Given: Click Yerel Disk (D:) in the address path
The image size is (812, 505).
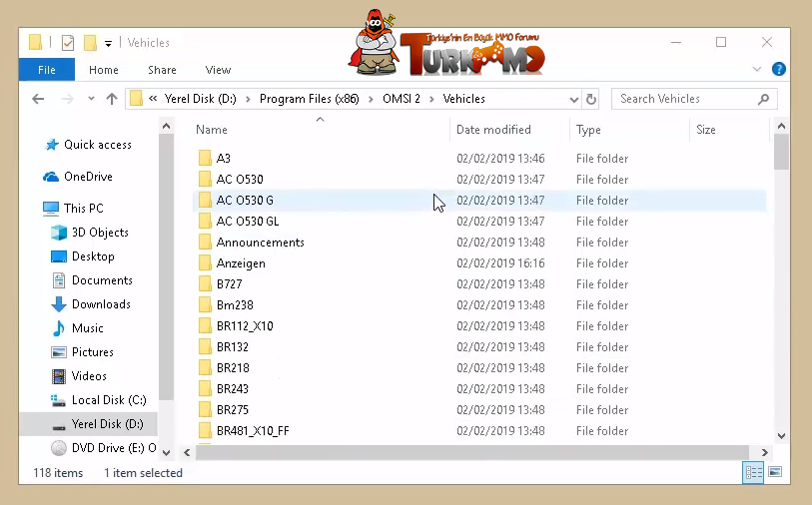Looking at the screenshot, I should pos(200,99).
